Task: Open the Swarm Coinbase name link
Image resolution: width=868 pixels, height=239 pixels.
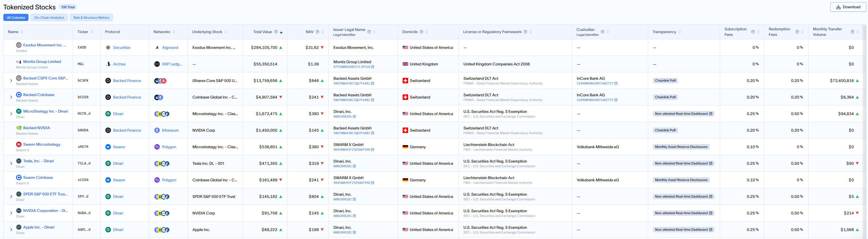Action: (38, 177)
